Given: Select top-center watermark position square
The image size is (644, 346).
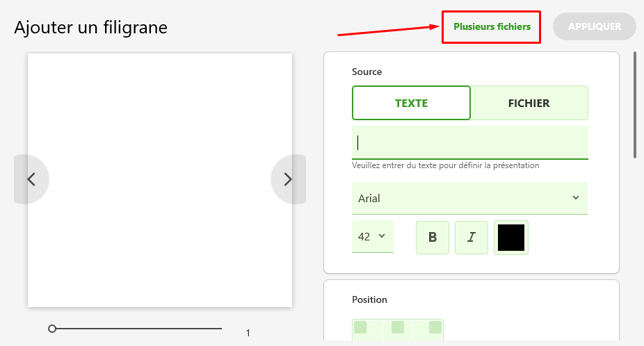Looking at the screenshot, I should pyautogui.click(x=398, y=327).
